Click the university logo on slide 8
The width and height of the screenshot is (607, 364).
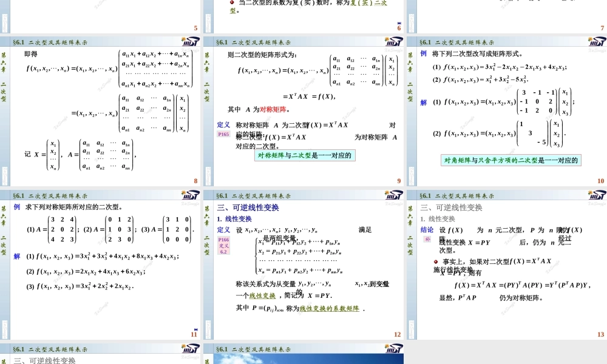point(190,41)
